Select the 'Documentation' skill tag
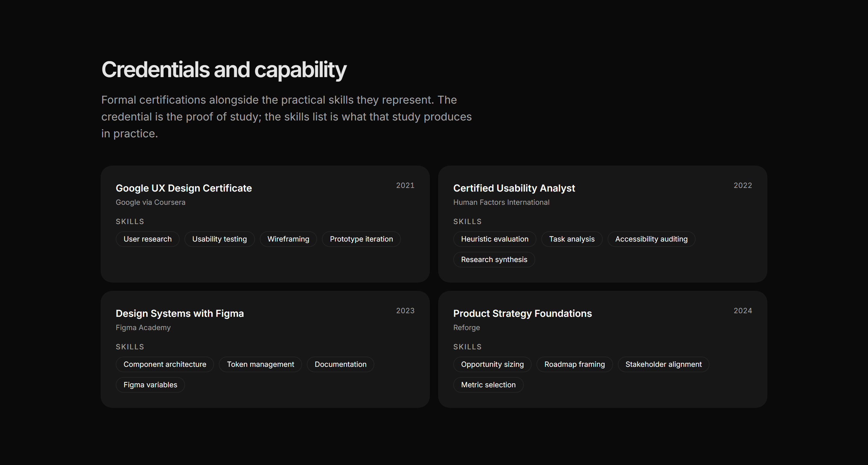 (340, 364)
